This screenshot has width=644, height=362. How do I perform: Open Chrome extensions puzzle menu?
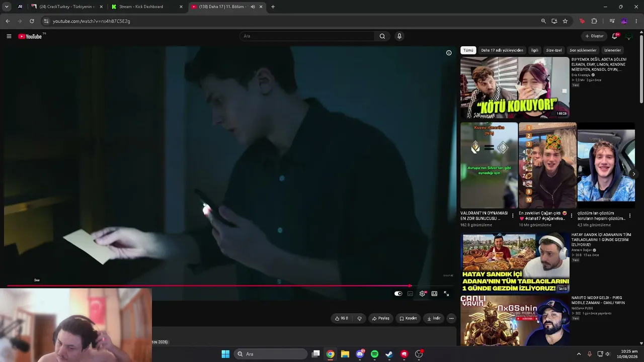(x=594, y=21)
